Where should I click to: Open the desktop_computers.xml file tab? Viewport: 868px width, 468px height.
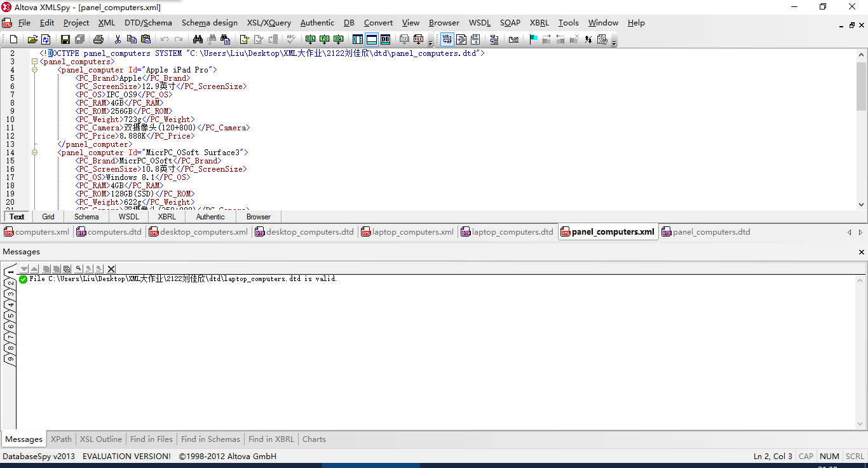coord(198,232)
